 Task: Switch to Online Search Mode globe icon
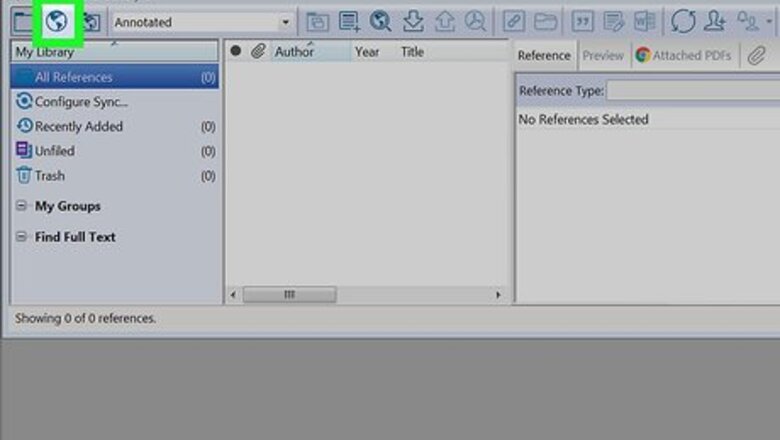(56, 21)
